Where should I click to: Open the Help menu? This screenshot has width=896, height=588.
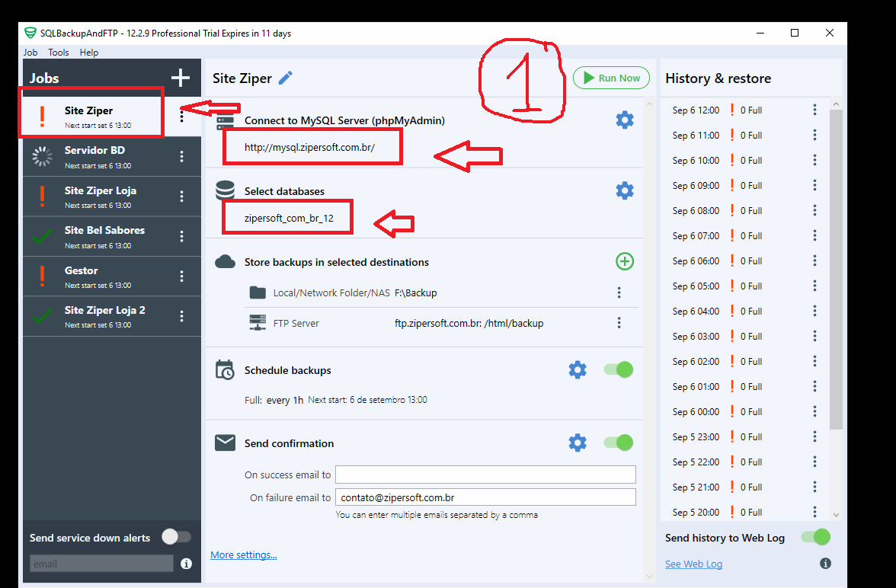pos(88,52)
